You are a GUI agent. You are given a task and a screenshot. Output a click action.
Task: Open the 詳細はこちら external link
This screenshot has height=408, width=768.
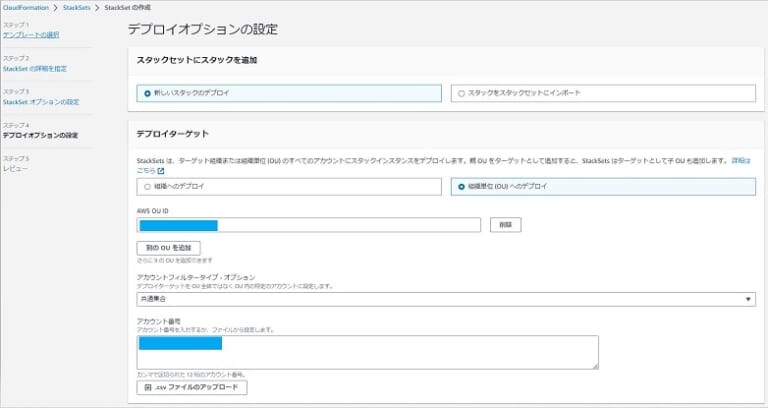pyautogui.click(x=741, y=161)
